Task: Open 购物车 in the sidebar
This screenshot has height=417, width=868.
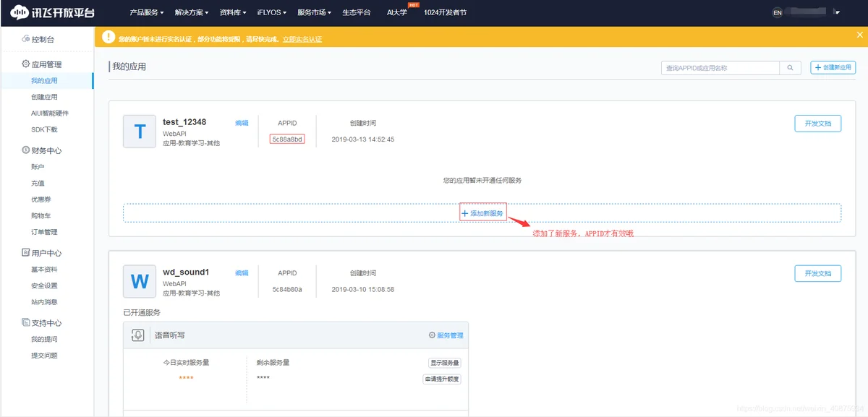Action: (x=41, y=216)
